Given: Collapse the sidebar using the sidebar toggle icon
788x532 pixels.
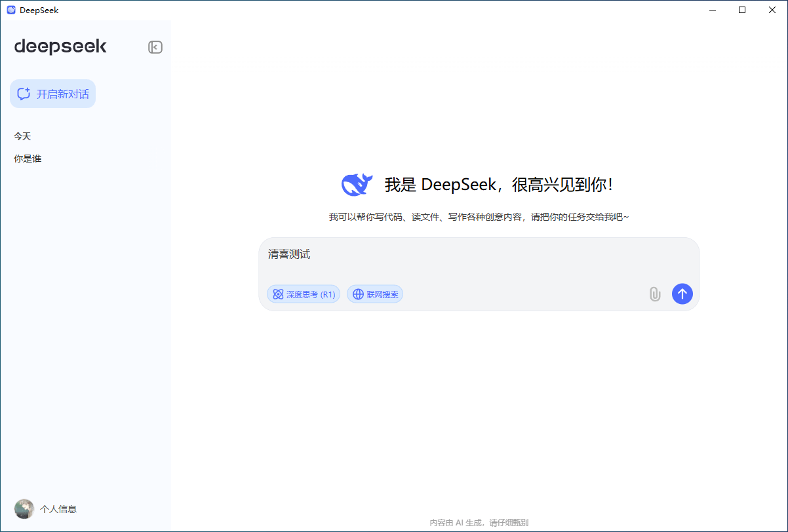Looking at the screenshot, I should point(155,47).
